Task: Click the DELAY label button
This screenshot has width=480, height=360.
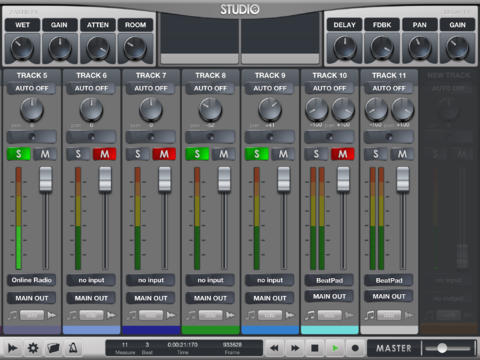Action: click(344, 25)
